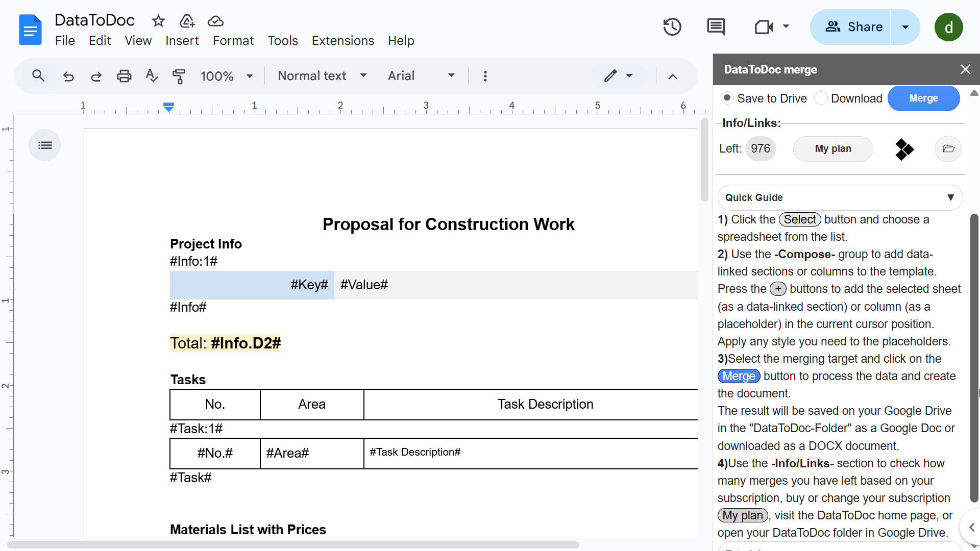Star the DataToDoc document
This screenshot has width=980, height=551.
(158, 21)
